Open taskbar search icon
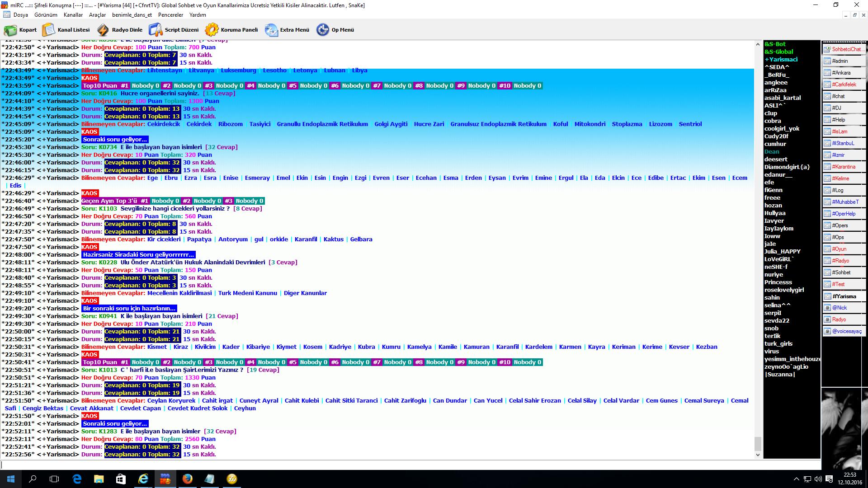Screen dimensions: 868x488 tap(33, 479)
